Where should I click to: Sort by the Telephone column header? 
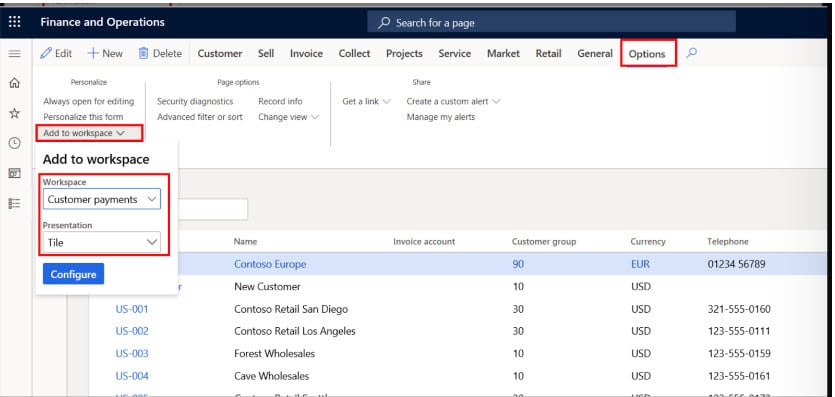point(727,242)
